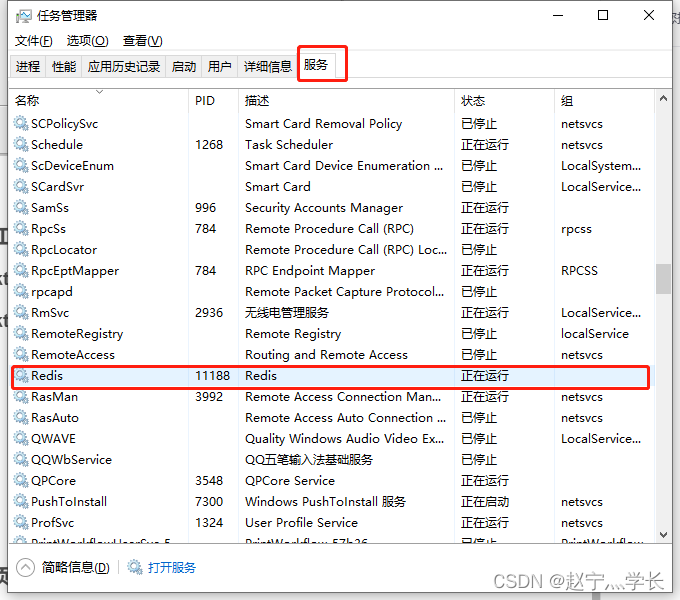Screen dimensions: 680x600
Task: Maximize the Task Manager window
Action: click(x=603, y=16)
